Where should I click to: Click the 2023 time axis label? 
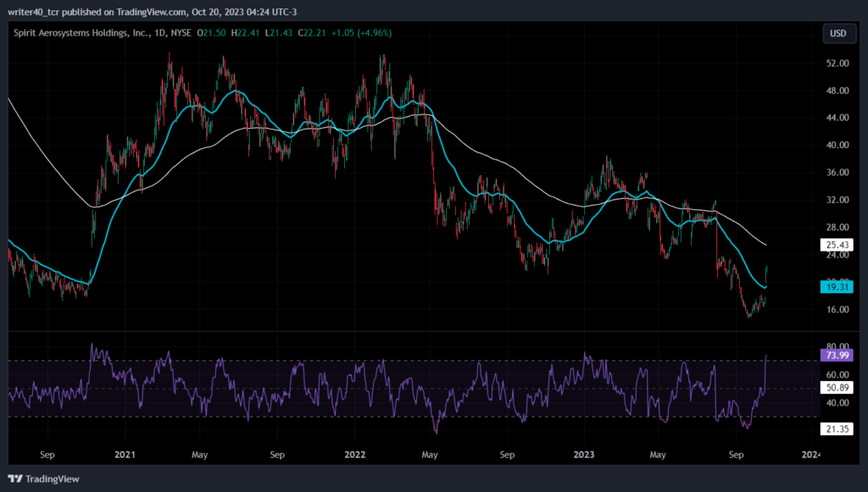point(584,455)
